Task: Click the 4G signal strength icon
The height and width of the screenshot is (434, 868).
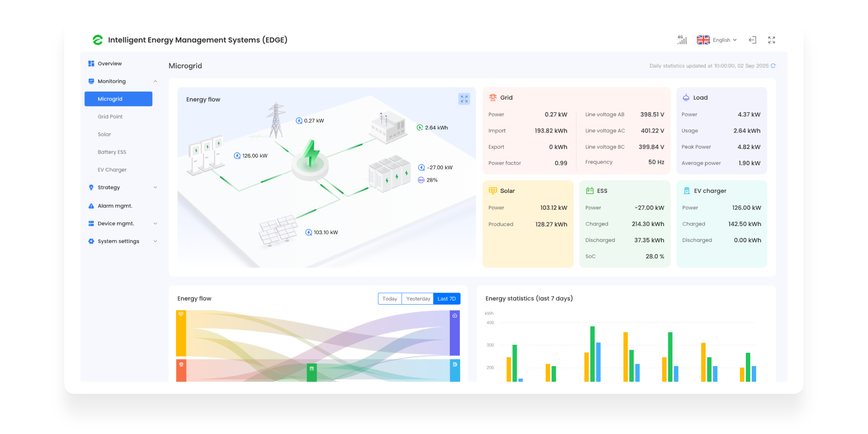Action: click(682, 40)
